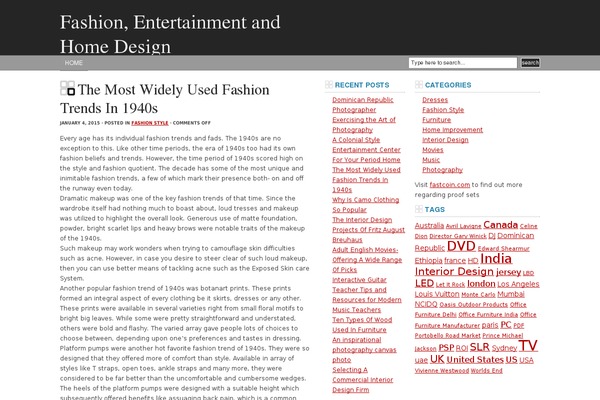Screen dimensions: 600x400
Task: Click the Louis Vuitton tag
Action: pos(437,294)
